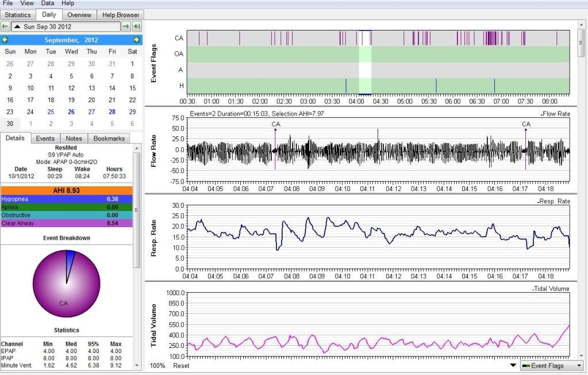
Task: Select the Bookmarks tab
Action: [x=109, y=139]
